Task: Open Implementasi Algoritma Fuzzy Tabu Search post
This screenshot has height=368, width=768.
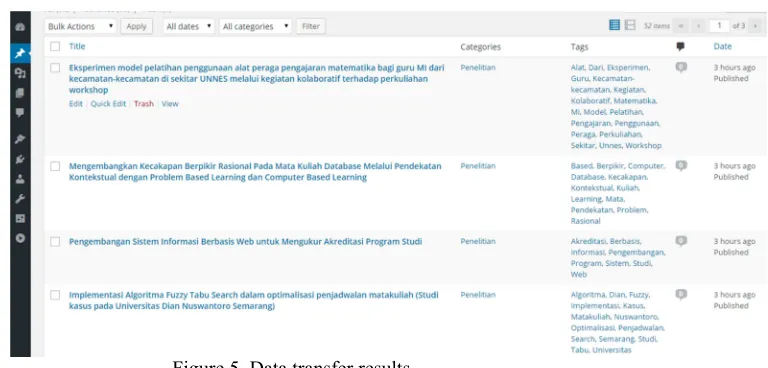Action: pyautogui.click(x=254, y=300)
